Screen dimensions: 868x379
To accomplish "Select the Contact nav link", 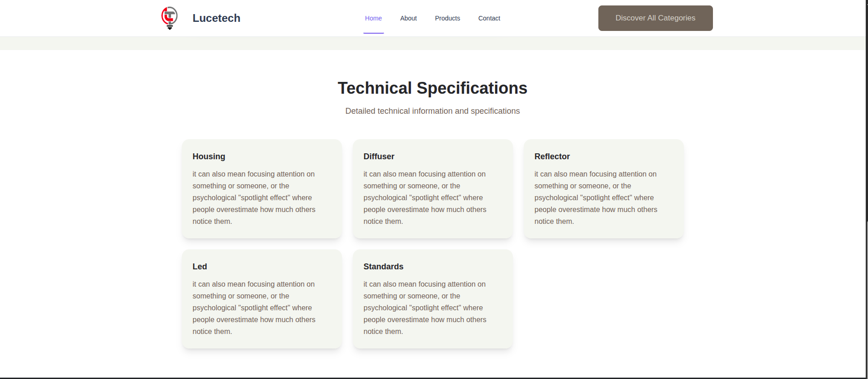I will 489,18.
